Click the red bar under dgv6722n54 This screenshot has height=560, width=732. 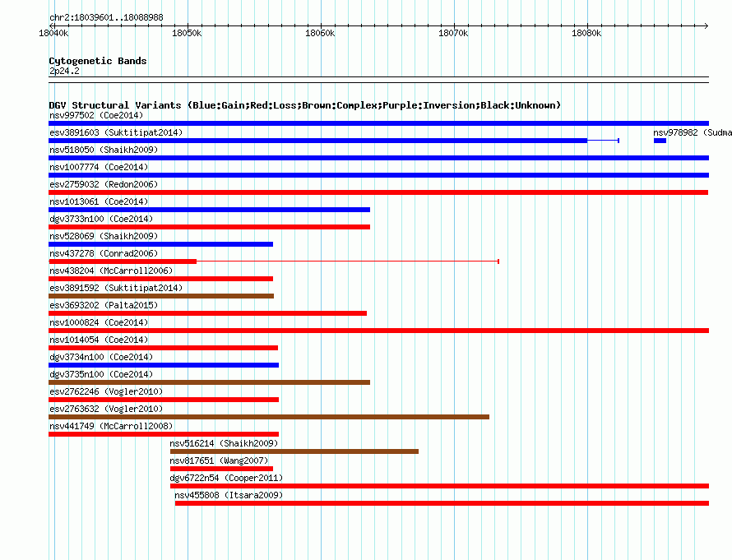pos(439,486)
